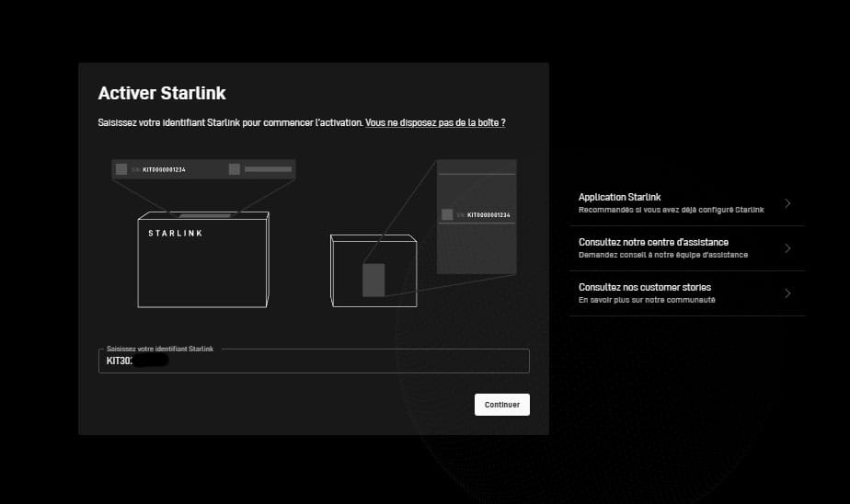Focus the Starlink identifier input field
Viewport: 850px width, 504px height.
pos(314,361)
